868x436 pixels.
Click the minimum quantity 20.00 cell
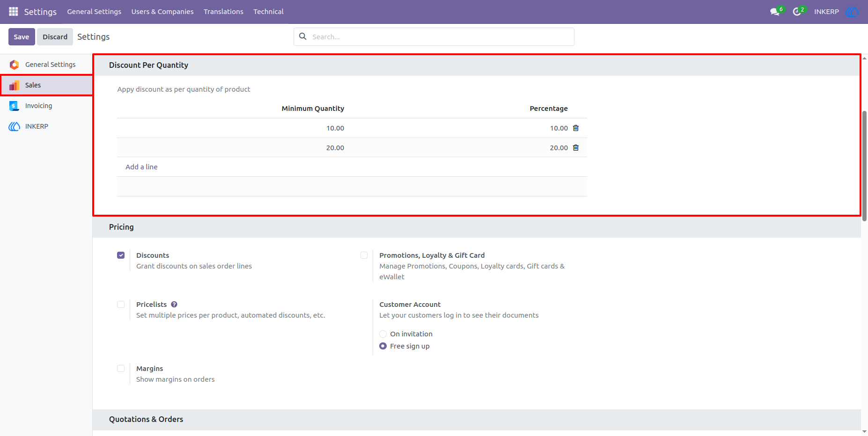tap(335, 148)
